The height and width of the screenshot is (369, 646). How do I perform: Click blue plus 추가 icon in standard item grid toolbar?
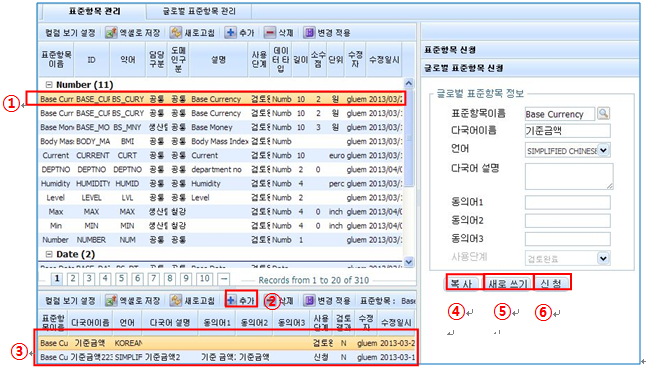click(230, 33)
